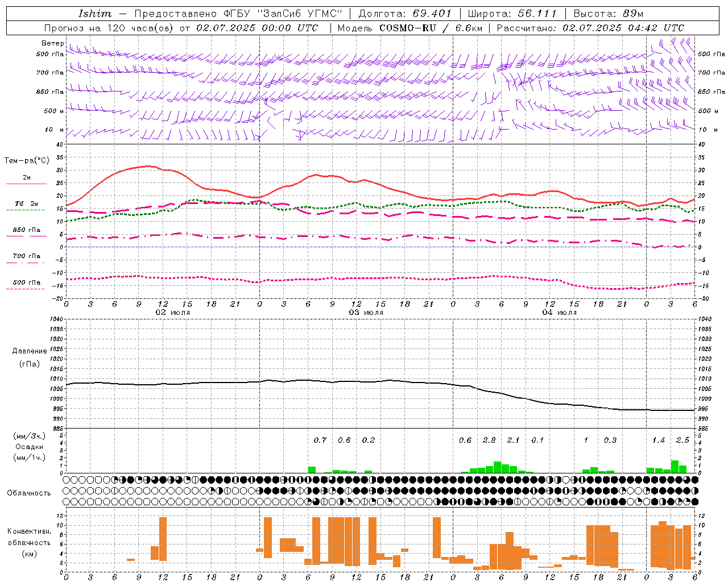This screenshot has width=728, height=582.
Task: Click the provider text "ЗапСиб УГМС"
Action: coord(300,14)
